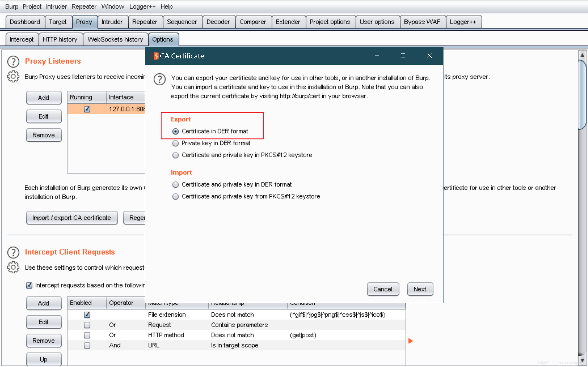Click the scrollbar up arrow

582,55
